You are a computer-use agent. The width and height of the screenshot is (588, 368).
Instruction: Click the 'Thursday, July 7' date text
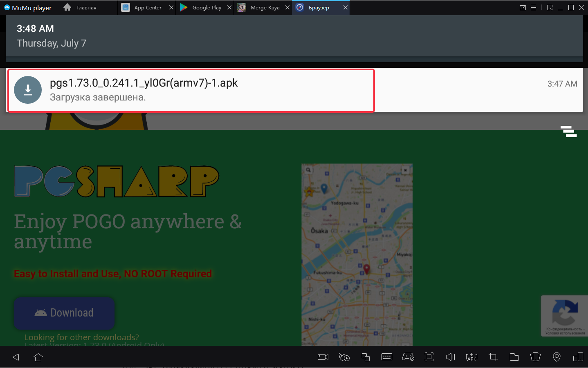pos(52,43)
